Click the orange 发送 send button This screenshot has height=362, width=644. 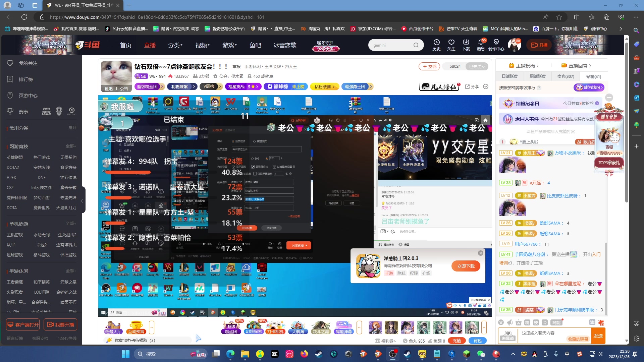pos(598,335)
